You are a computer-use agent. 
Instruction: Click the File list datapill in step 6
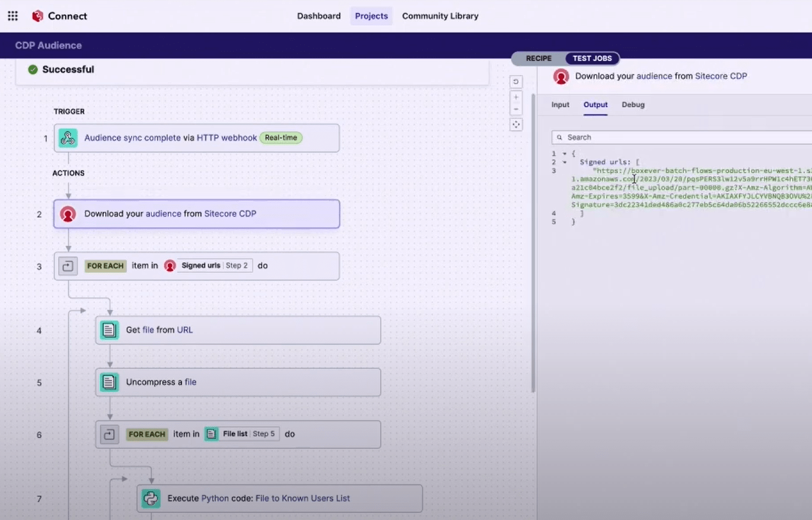tap(241, 434)
